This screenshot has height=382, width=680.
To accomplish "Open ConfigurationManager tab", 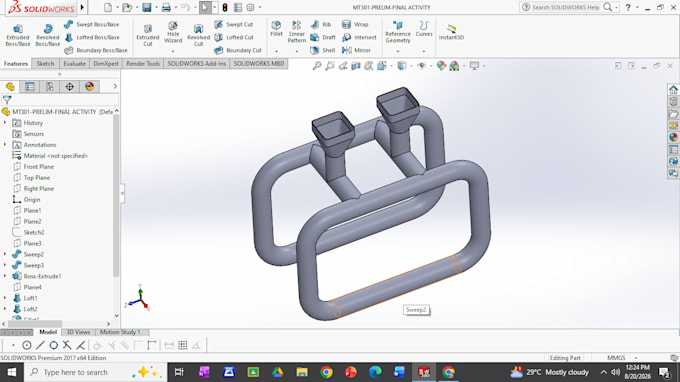I will tap(50, 87).
